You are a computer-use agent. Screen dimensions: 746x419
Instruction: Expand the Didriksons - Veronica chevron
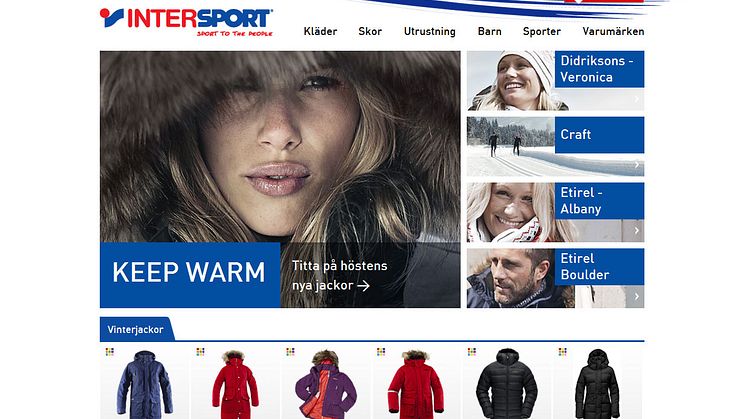pyautogui.click(x=637, y=99)
